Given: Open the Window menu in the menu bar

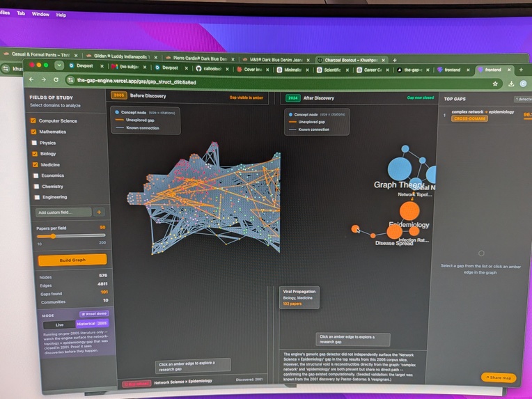Looking at the screenshot, I should point(40,14).
